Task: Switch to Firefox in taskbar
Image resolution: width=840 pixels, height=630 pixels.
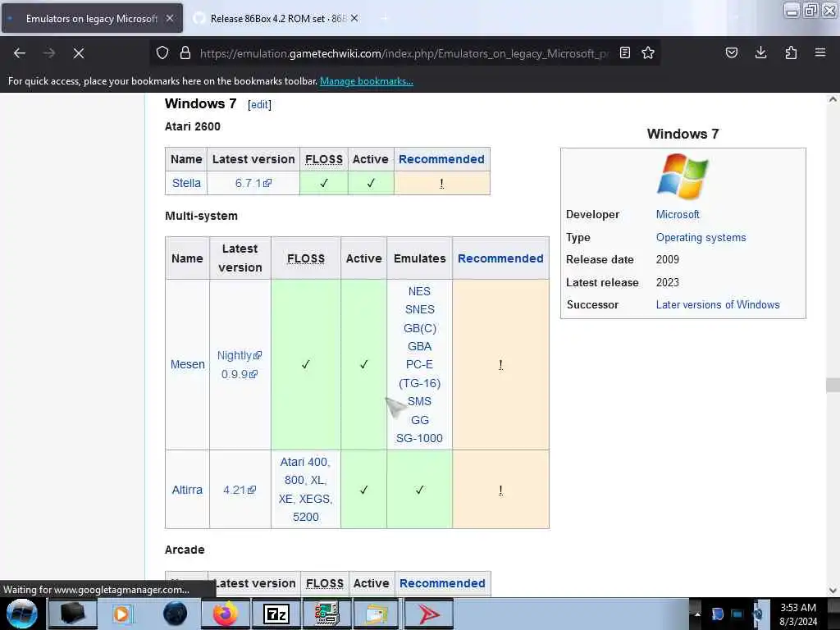Action: [226, 614]
